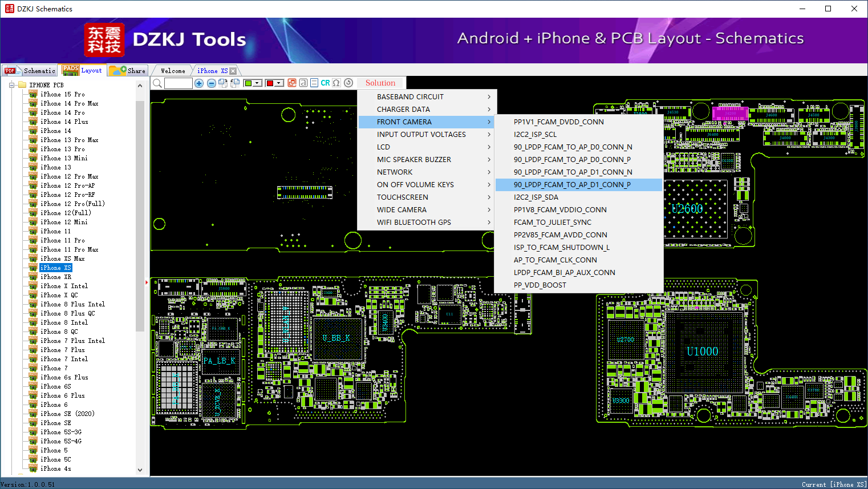868x489 pixels.
Task: Expand WIDE CAMERA submenu
Action: point(426,210)
